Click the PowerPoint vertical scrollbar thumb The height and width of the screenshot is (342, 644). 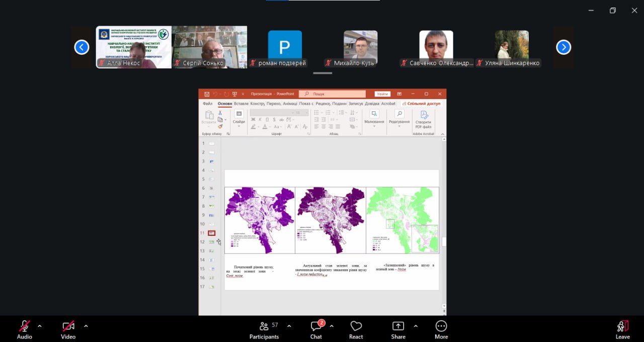click(444, 242)
